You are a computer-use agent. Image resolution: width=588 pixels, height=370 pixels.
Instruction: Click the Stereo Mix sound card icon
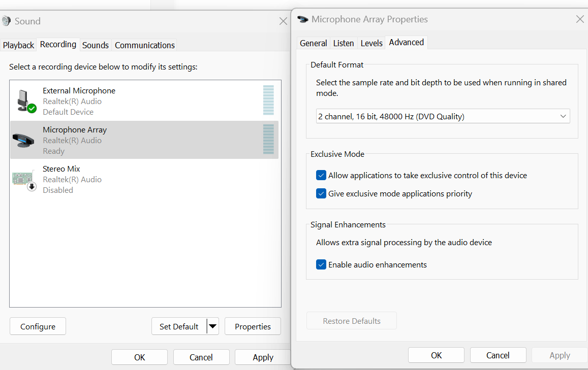click(24, 180)
